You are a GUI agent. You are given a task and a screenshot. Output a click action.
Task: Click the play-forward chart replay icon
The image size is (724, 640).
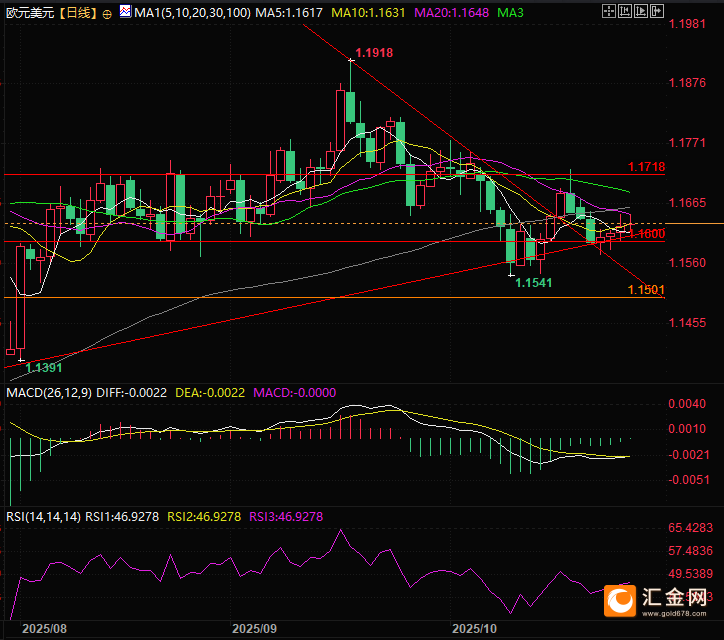point(640,11)
